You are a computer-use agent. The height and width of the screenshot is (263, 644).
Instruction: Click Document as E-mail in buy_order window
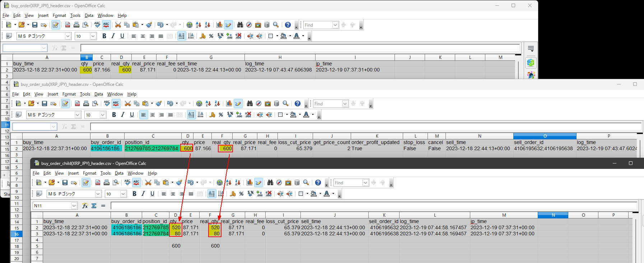[x=44, y=25]
